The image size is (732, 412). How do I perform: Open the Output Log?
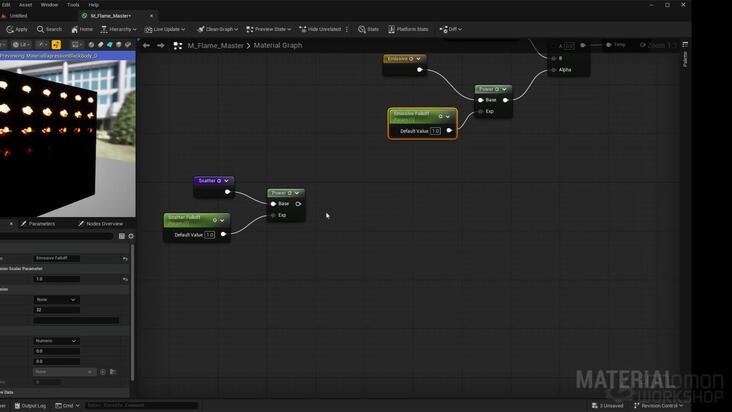(x=31, y=405)
